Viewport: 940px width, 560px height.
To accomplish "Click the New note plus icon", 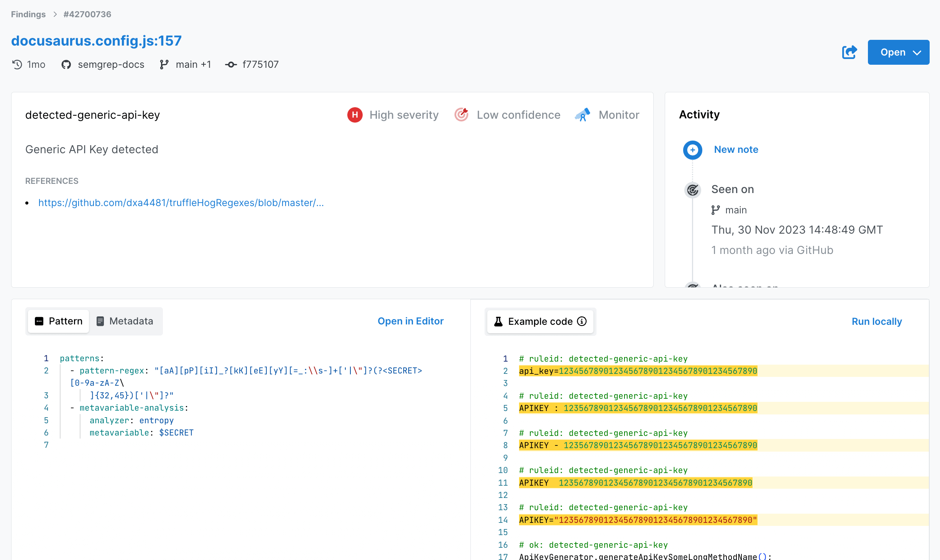I will (x=692, y=149).
